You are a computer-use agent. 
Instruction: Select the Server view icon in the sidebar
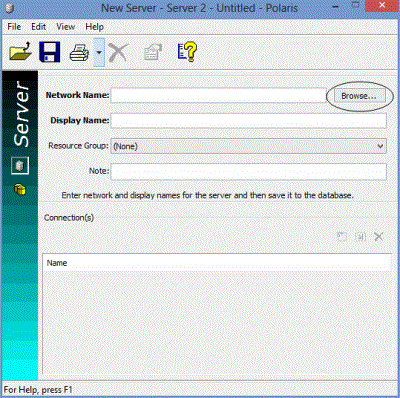pyautogui.click(x=20, y=166)
